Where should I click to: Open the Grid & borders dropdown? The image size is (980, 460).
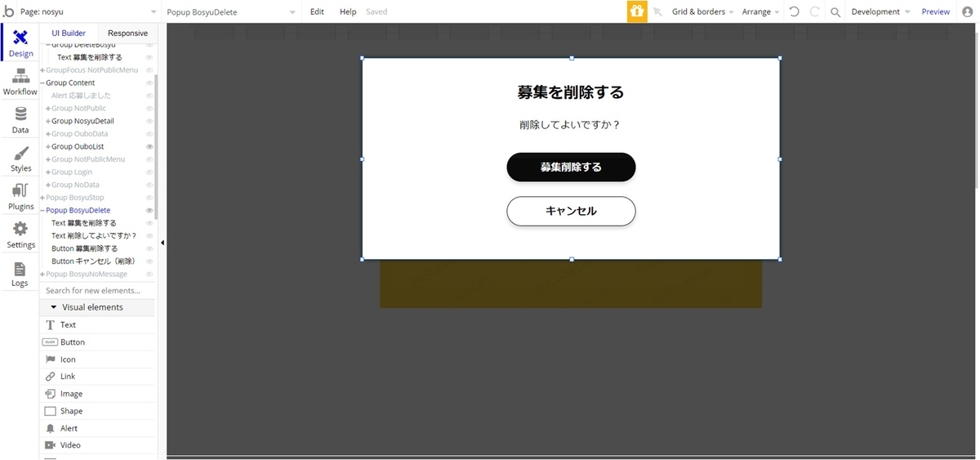tap(702, 11)
